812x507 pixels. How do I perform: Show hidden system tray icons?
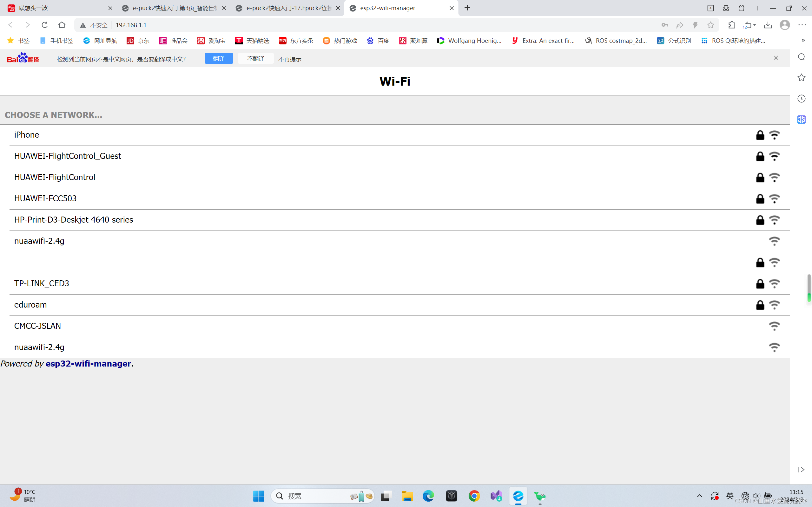coord(700,496)
